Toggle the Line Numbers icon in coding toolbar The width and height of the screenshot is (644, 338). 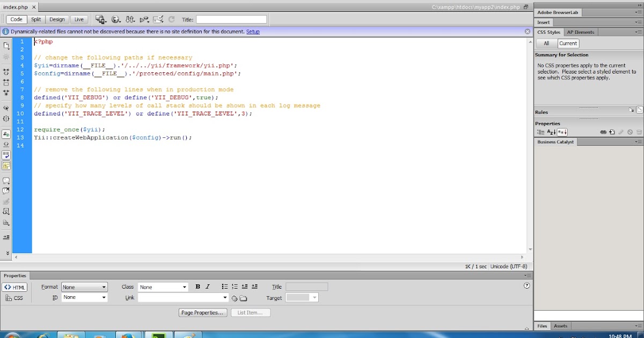(6, 134)
